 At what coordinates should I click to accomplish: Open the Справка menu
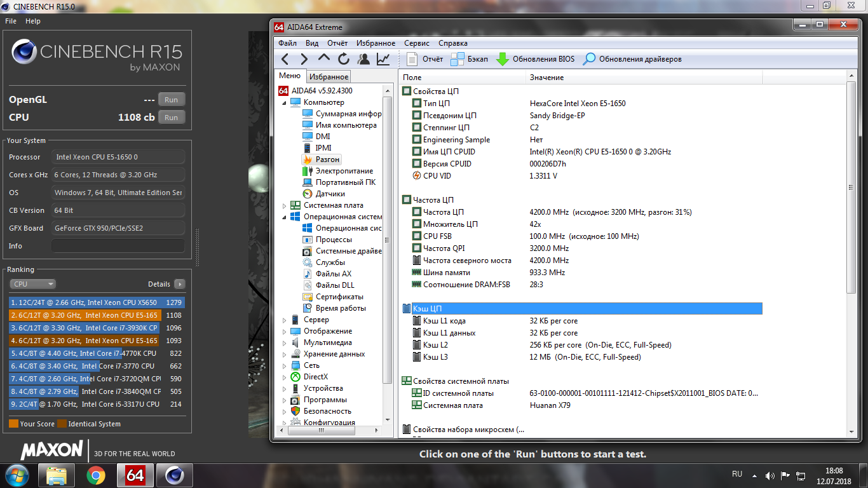453,43
